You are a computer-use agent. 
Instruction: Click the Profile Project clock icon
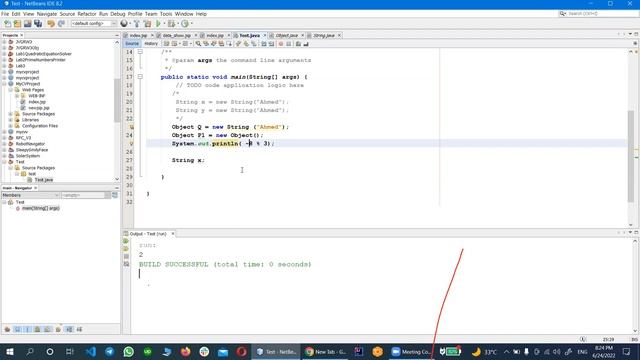click(185, 24)
